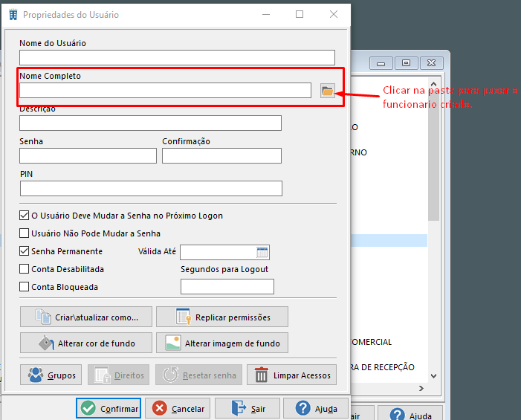Screen dimensions: 521x420
Task: Click the Propriedades do Usuário title icon
Action: pos(13,15)
